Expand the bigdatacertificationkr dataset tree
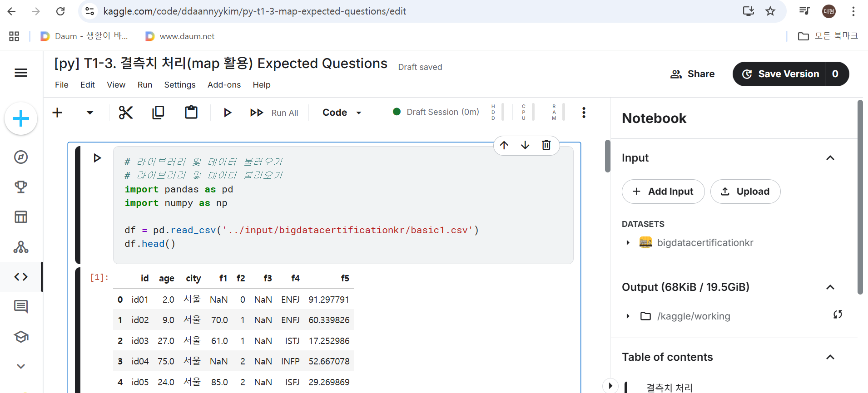 pos(628,243)
